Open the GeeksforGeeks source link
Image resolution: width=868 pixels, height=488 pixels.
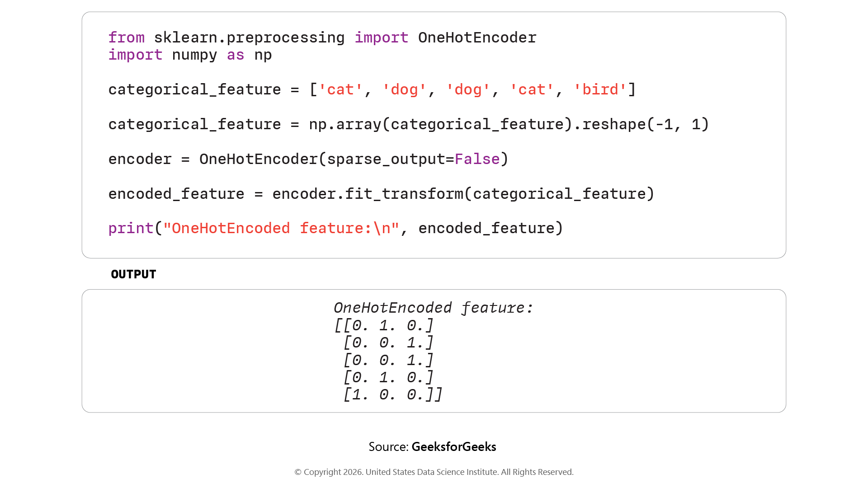[x=453, y=447]
